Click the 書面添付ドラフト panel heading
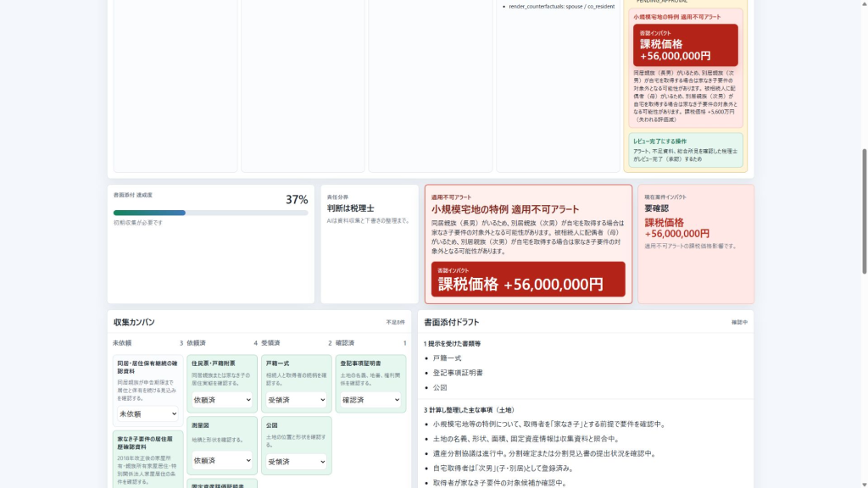Viewport: 868px width, 488px height. click(451, 322)
